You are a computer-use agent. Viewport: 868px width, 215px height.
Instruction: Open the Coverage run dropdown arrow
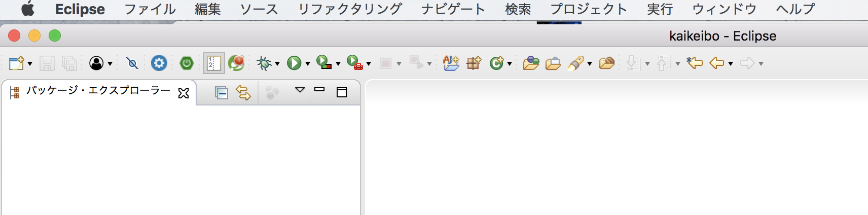[x=338, y=64]
